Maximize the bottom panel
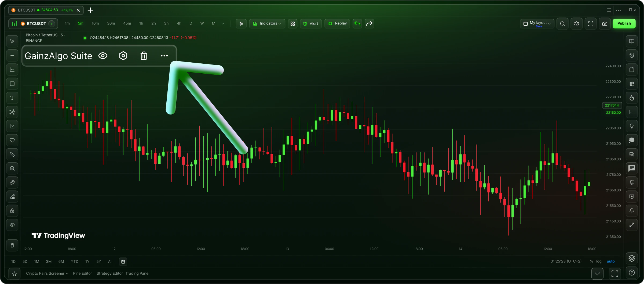 tap(615, 274)
